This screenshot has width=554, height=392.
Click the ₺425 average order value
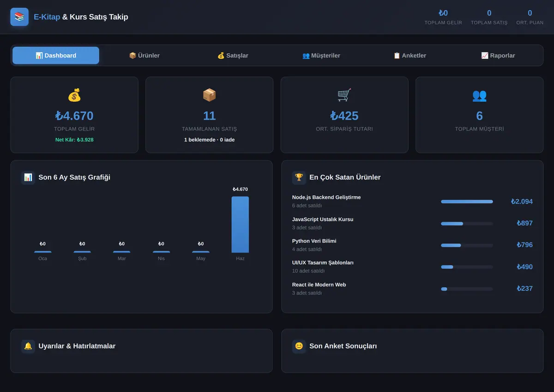[x=344, y=116]
